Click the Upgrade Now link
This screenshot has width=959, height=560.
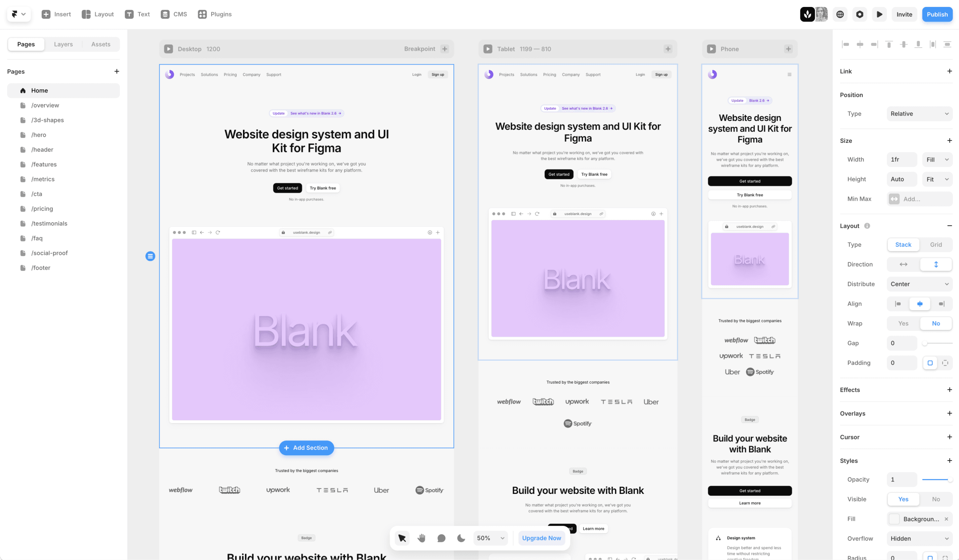click(541, 538)
